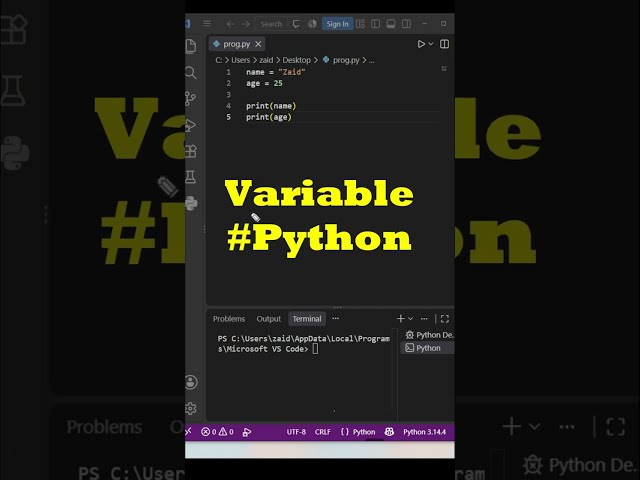The height and width of the screenshot is (480, 640).
Task: Open the Search view in activity bar
Action: (x=191, y=73)
